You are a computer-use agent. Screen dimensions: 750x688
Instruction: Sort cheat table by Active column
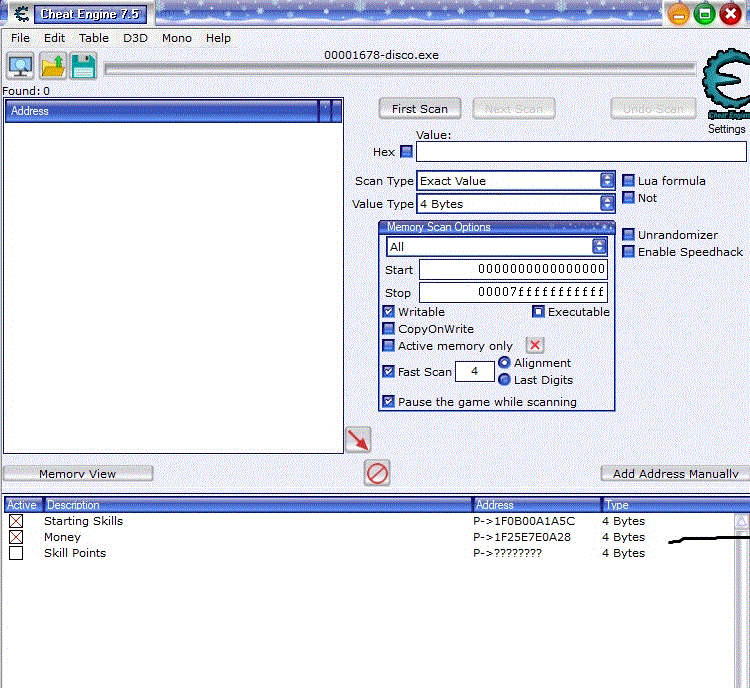22,505
